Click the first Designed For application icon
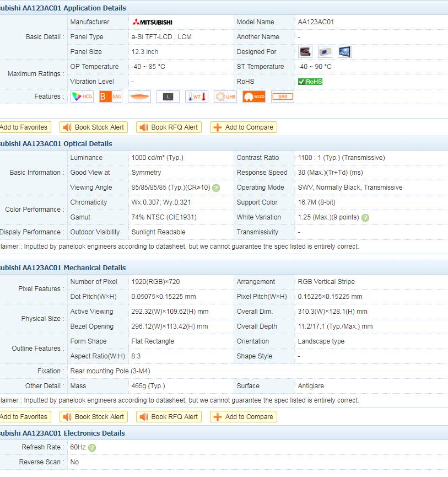 click(x=305, y=52)
